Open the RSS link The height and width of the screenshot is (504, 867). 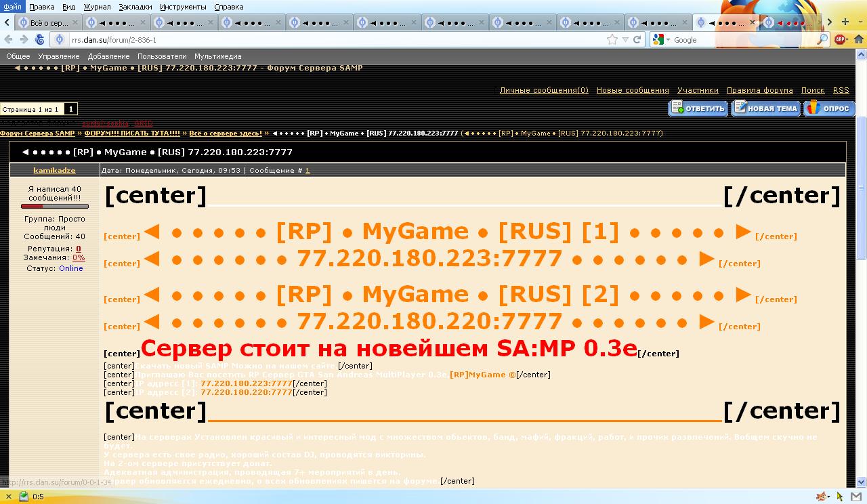tap(841, 90)
